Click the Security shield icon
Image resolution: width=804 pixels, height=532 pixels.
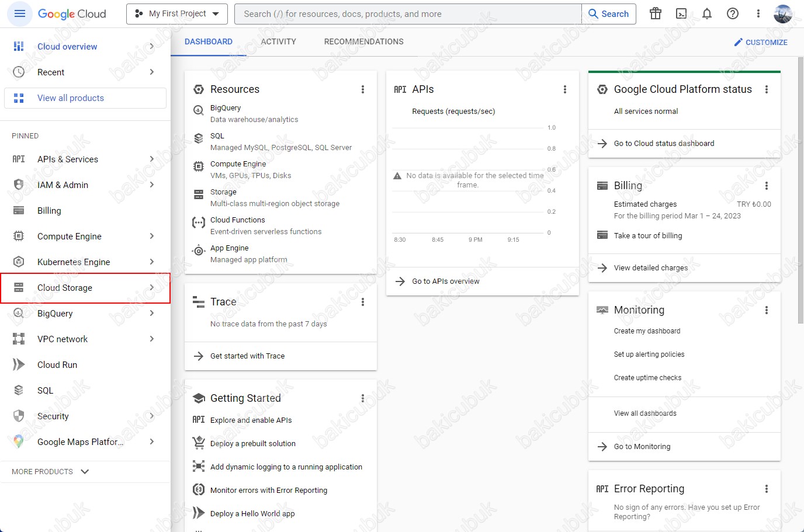coord(19,416)
